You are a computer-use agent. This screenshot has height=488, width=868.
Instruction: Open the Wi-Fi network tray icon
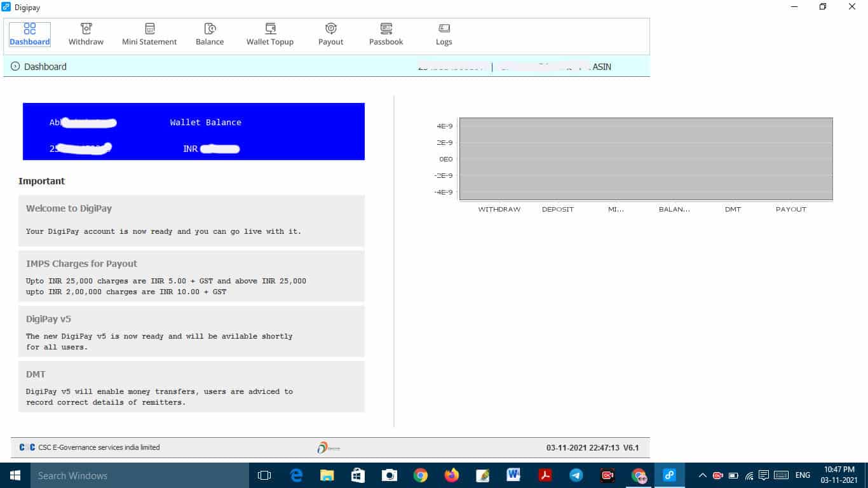coord(749,475)
